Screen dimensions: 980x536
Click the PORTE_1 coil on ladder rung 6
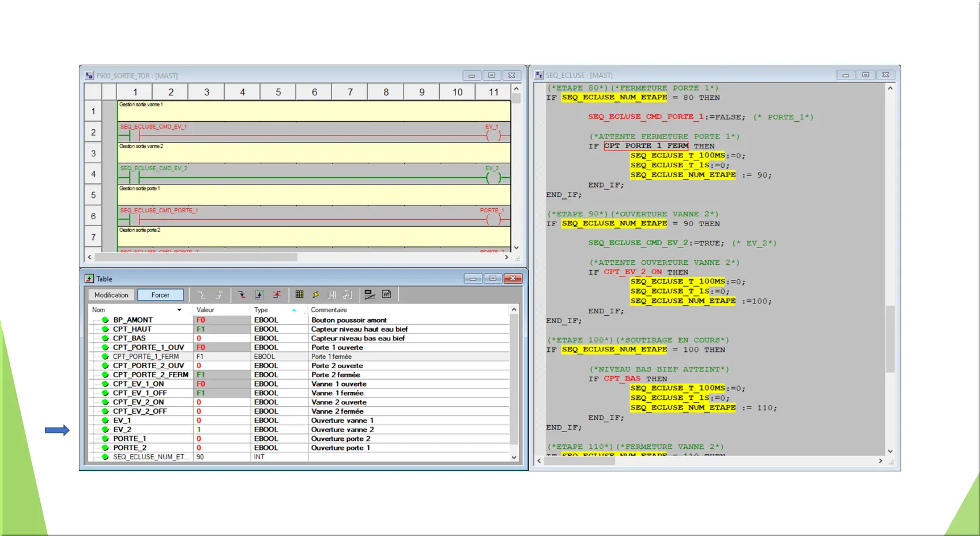click(493, 220)
